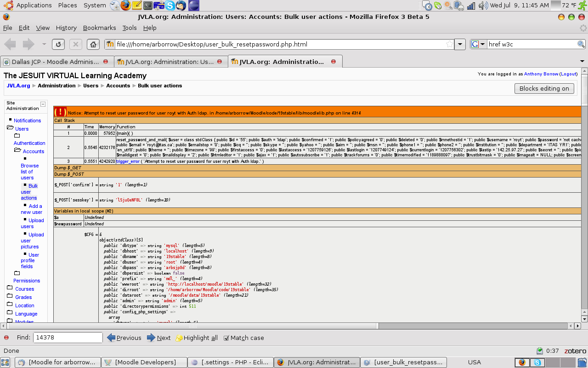Open the URL bar history dropdown
Screen dimensions: 588x368
[460, 44]
